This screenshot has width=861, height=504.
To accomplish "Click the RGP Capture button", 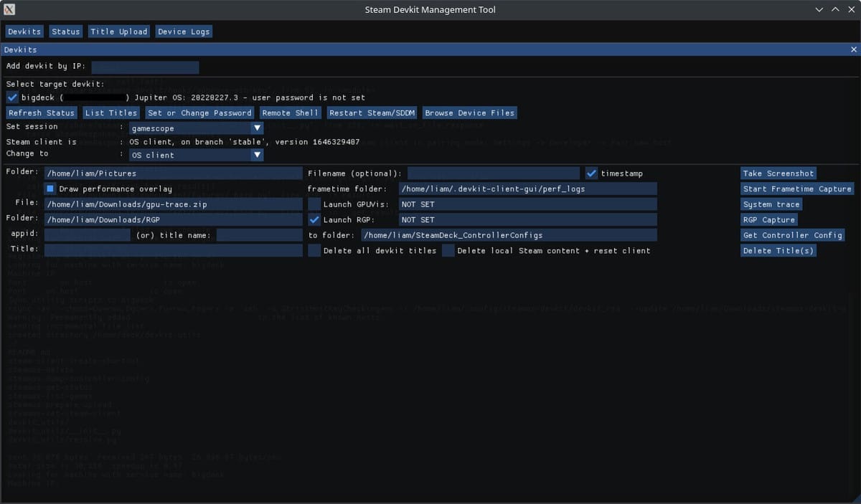I will [x=769, y=220].
